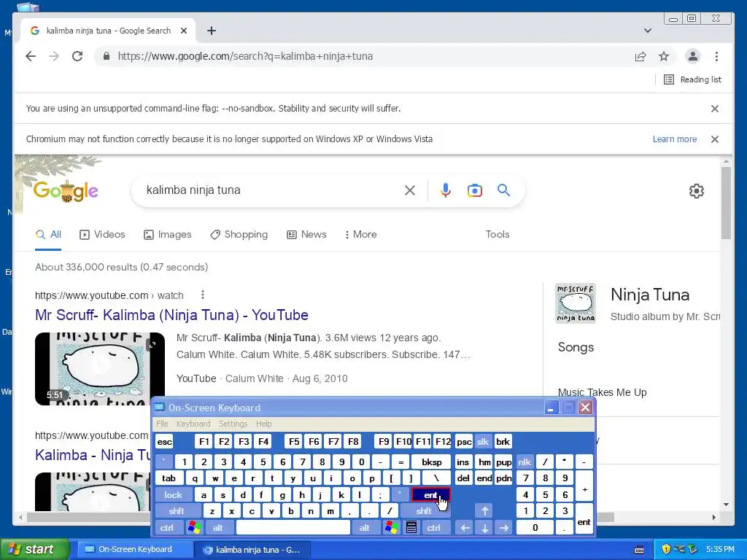Open the song Music Takes Me Up
Screen dimensions: 747x560
(x=602, y=392)
